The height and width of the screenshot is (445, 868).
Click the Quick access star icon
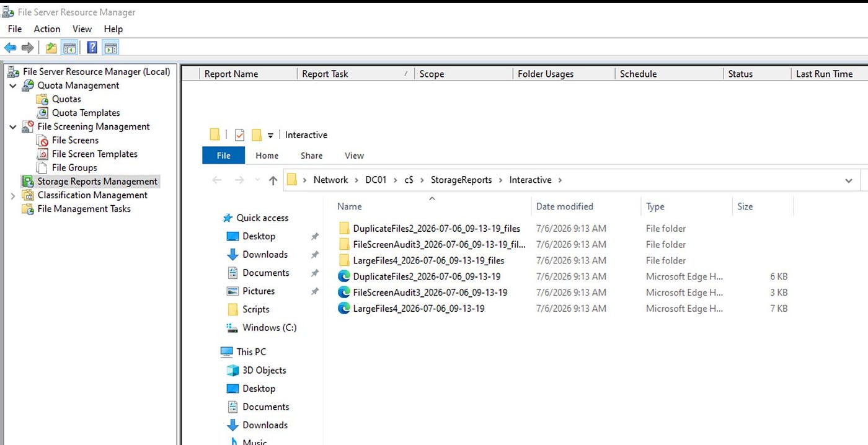[228, 218]
